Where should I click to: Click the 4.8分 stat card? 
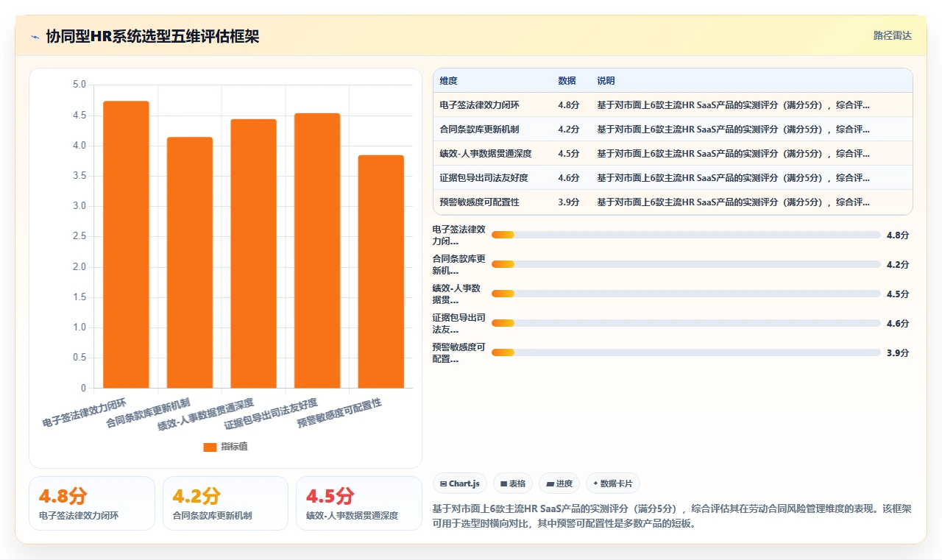coord(92,503)
